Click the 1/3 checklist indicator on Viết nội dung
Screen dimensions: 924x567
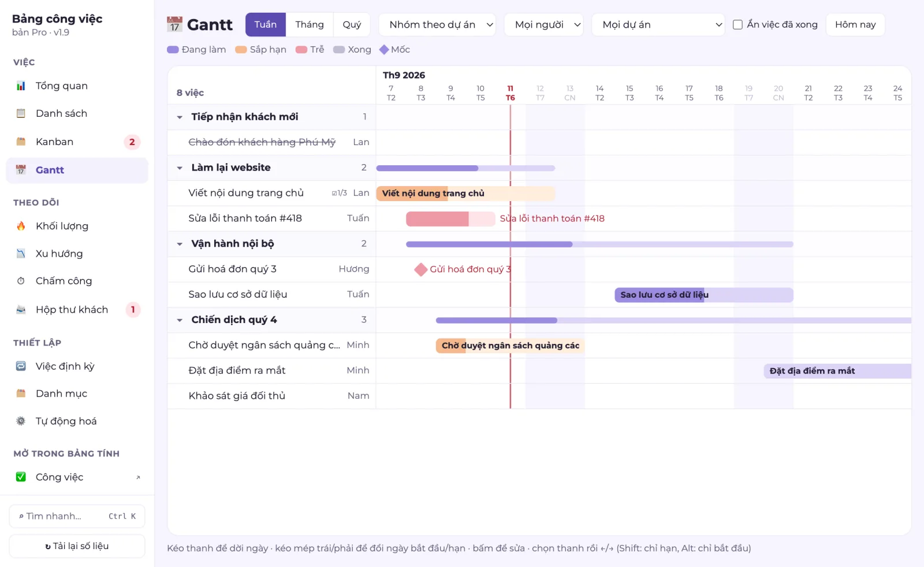(340, 193)
